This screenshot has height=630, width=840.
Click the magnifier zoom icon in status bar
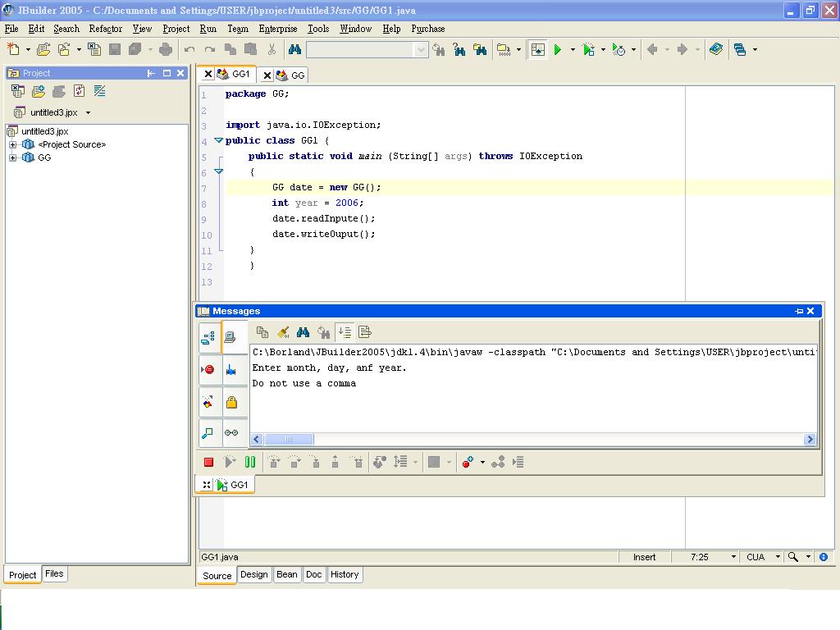[793, 557]
